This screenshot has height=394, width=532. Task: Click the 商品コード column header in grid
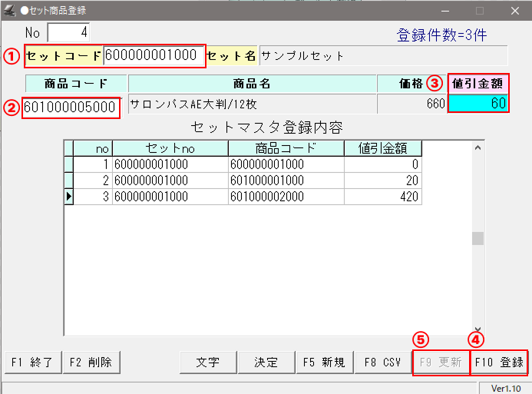285,147
